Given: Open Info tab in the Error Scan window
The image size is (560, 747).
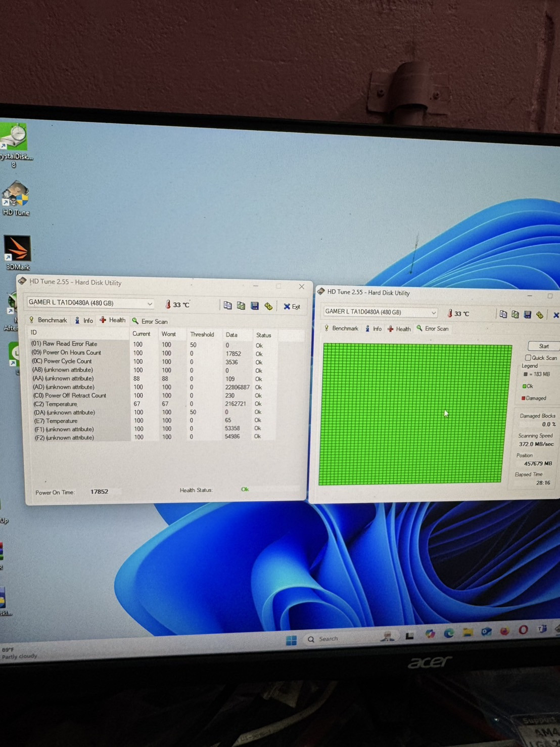Looking at the screenshot, I should click(x=374, y=329).
